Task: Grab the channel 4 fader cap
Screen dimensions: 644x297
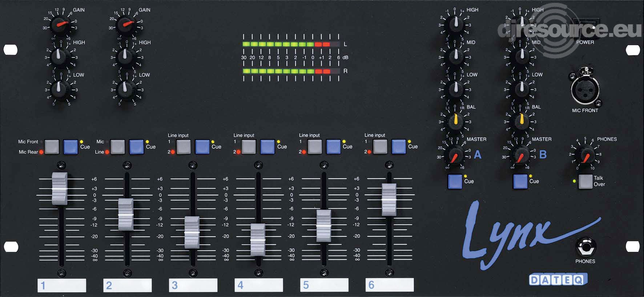Action: pos(258,240)
